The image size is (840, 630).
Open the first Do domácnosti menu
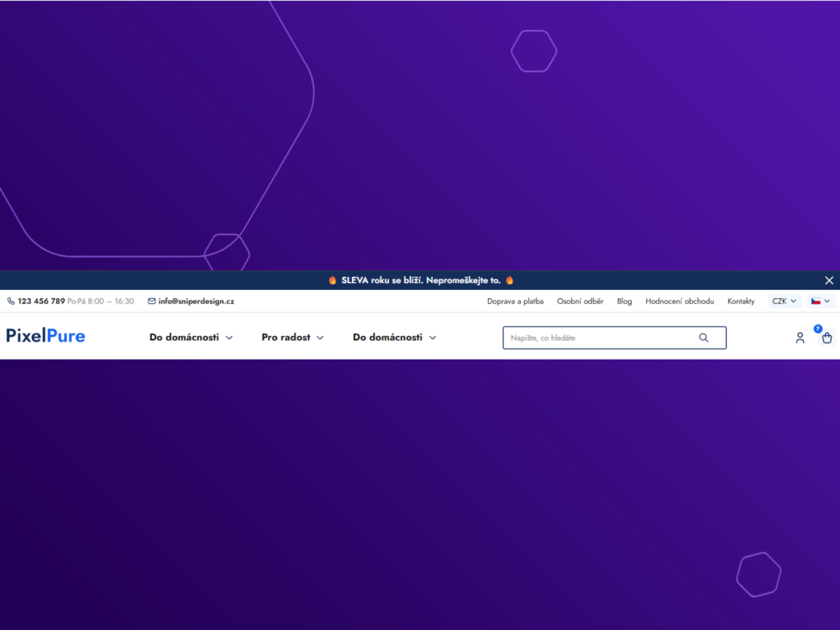tap(191, 338)
